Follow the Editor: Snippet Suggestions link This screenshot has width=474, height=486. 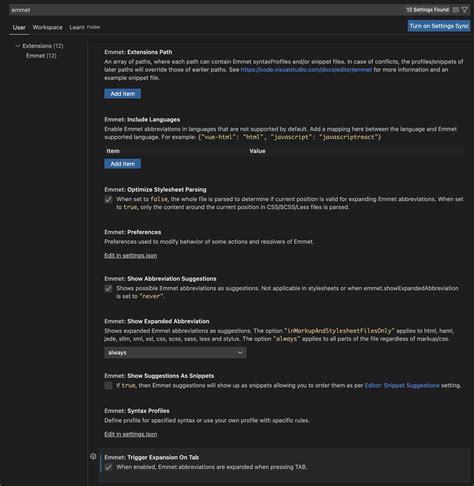402,386
